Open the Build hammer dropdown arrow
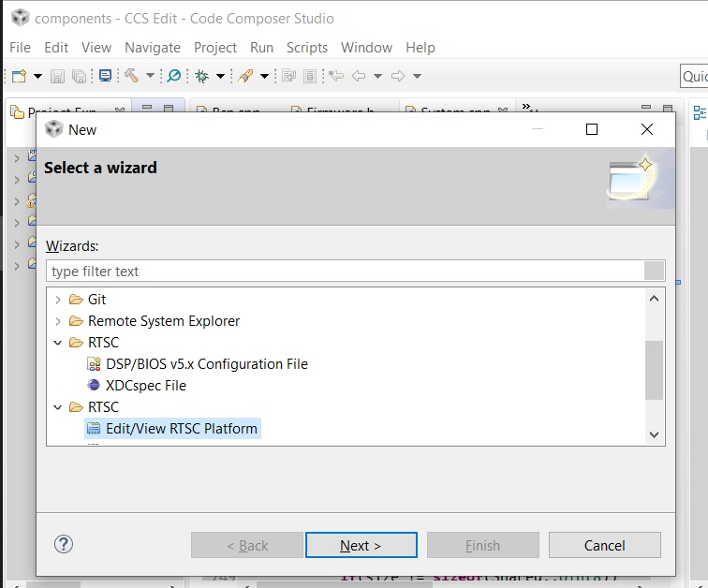This screenshot has height=588, width=708. [150, 76]
